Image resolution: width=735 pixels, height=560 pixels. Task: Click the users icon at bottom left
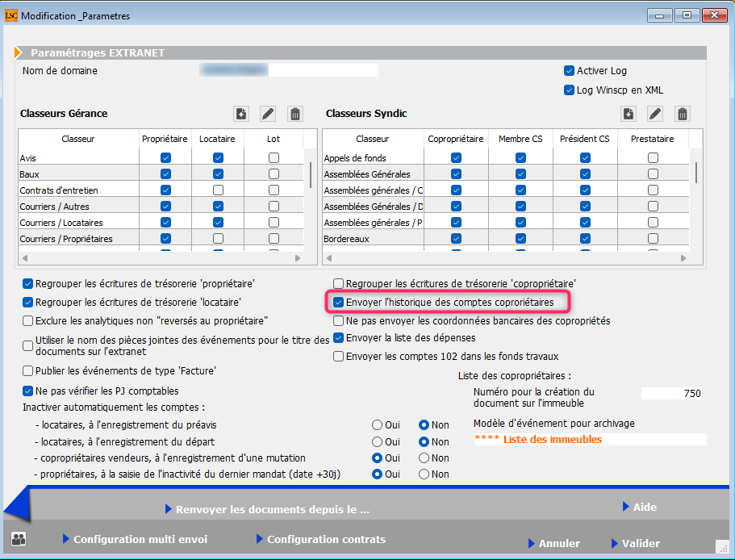tap(19, 540)
